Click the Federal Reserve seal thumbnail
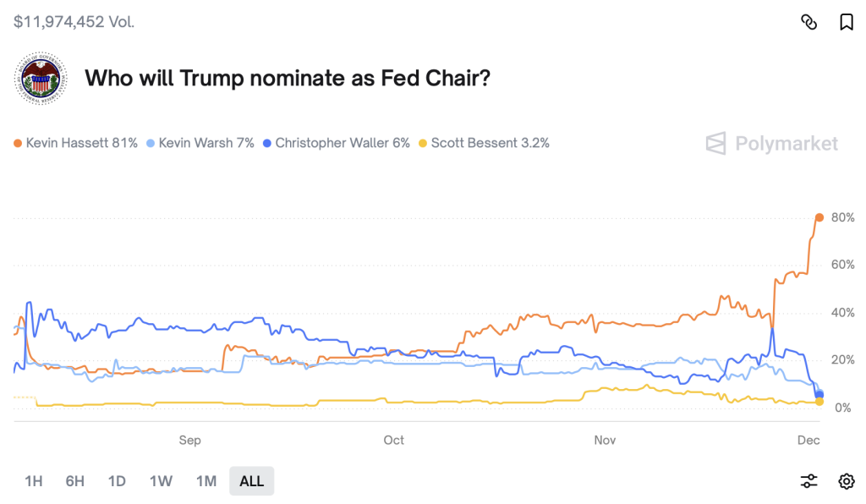The height and width of the screenshot is (504, 866). coord(40,79)
